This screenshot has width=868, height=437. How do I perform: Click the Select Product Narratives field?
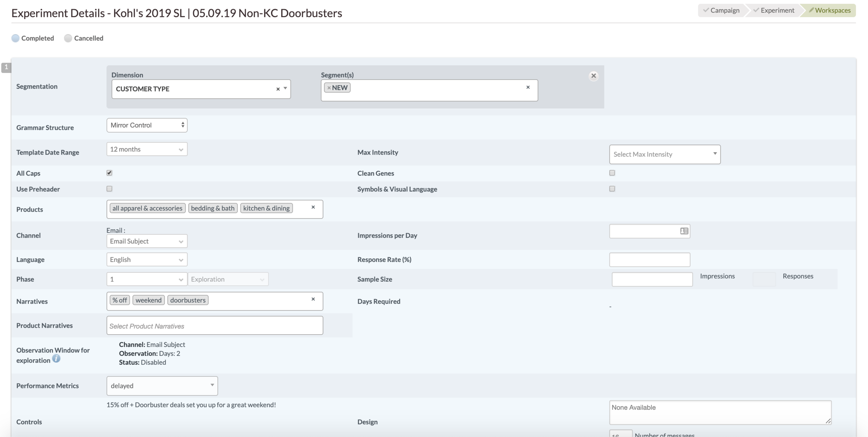[215, 325]
